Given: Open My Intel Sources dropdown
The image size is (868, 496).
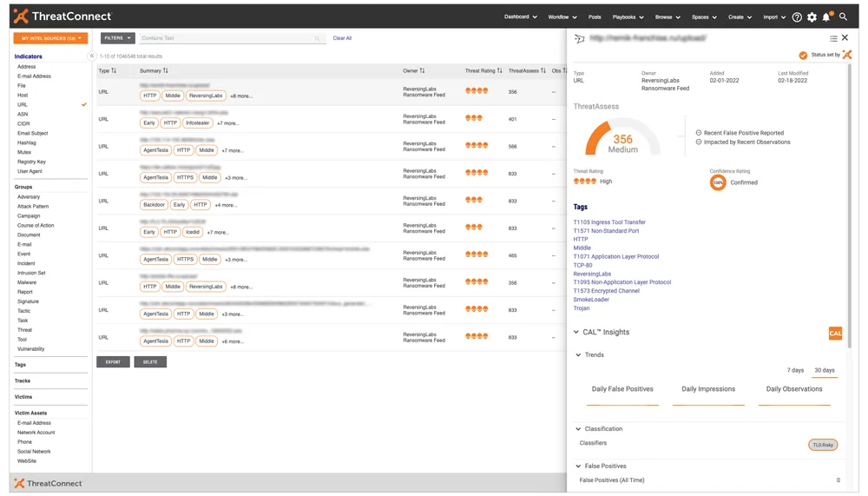Looking at the screenshot, I should (x=50, y=38).
